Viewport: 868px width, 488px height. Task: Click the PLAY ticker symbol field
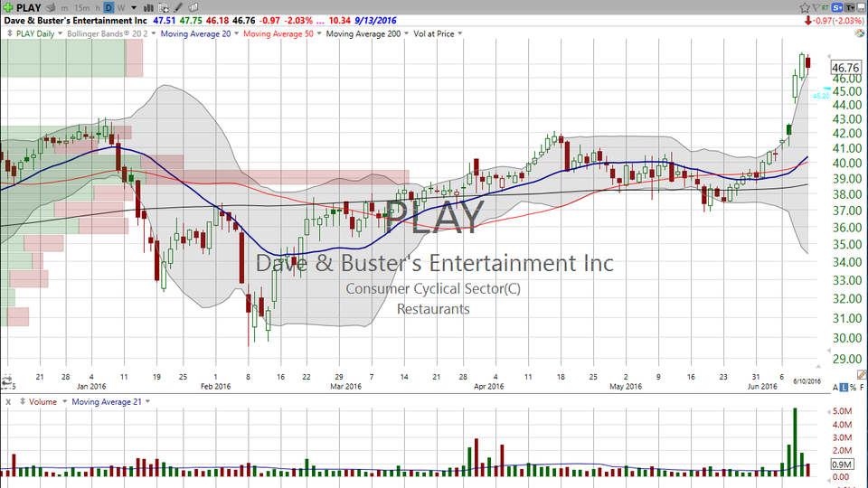coord(29,8)
